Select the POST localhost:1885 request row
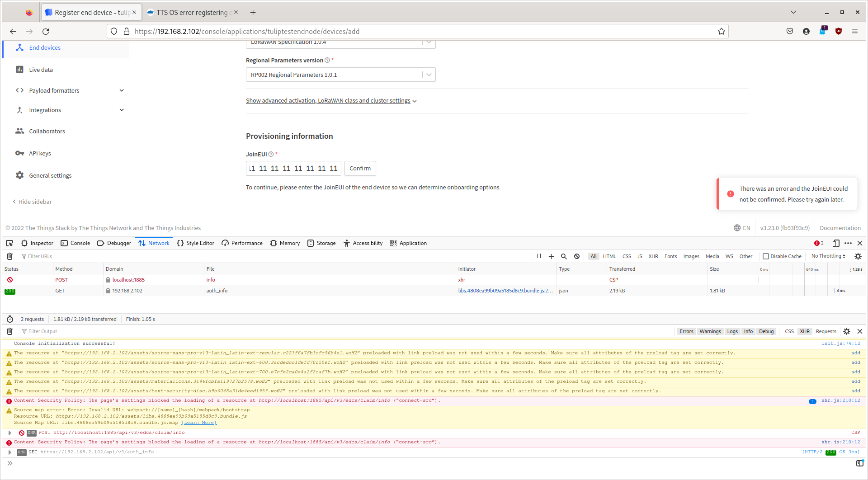The width and height of the screenshot is (868, 480). (x=434, y=280)
